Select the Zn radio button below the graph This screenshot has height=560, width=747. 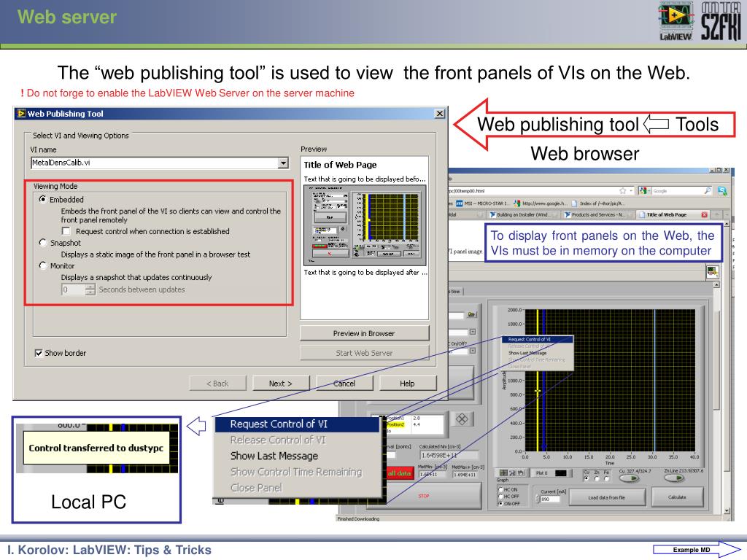[x=597, y=478]
